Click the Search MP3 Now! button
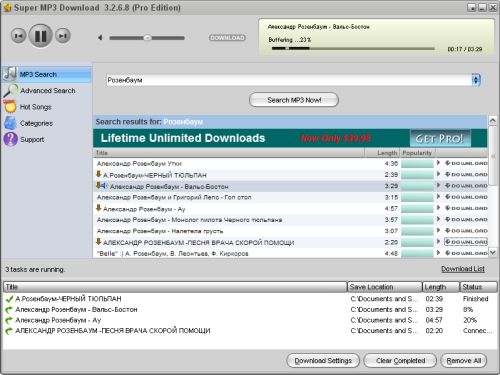The image size is (500, 375). [294, 100]
